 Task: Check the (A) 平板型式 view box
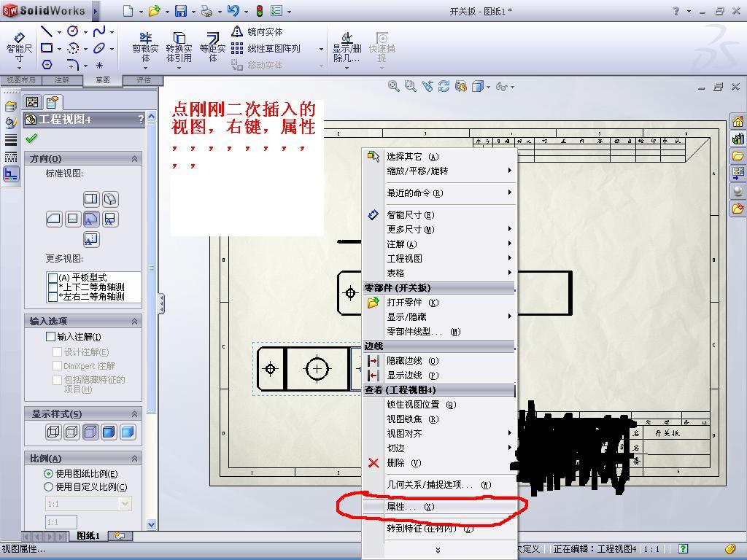coord(53,278)
